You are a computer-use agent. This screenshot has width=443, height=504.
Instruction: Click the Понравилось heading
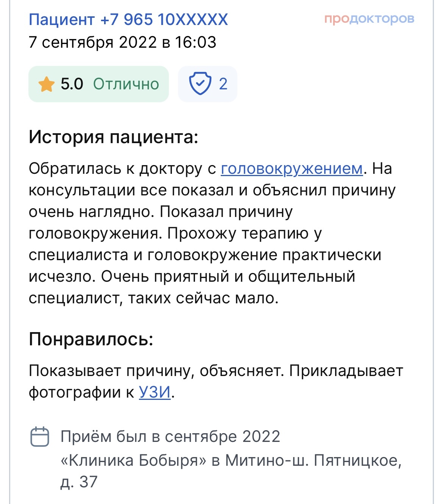[x=91, y=339]
